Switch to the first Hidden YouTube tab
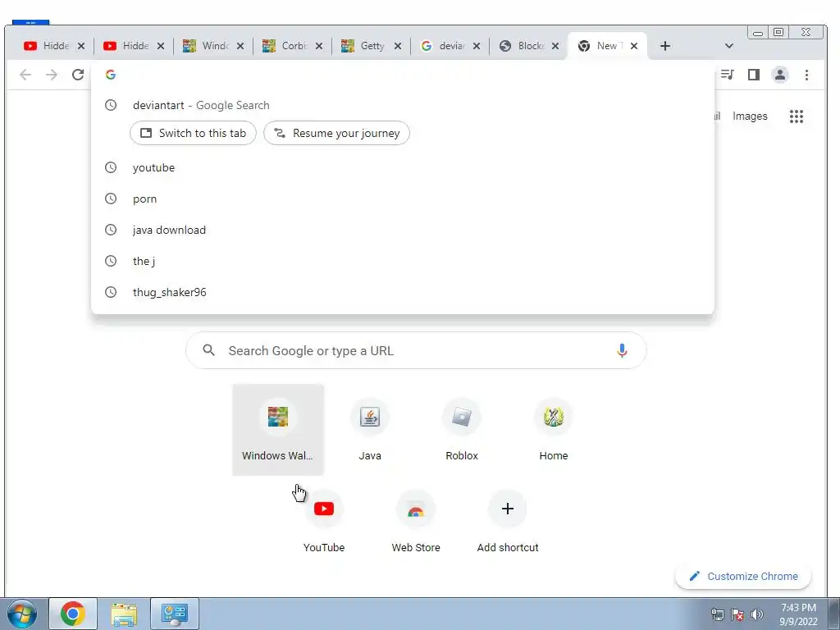The width and height of the screenshot is (840, 630). (x=53, y=46)
